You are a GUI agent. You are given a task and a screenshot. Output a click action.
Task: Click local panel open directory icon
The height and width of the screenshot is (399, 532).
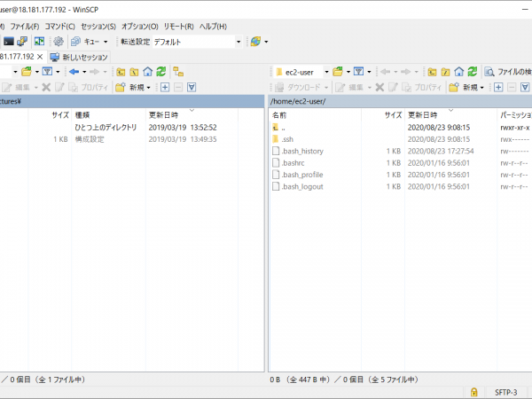(x=27, y=72)
